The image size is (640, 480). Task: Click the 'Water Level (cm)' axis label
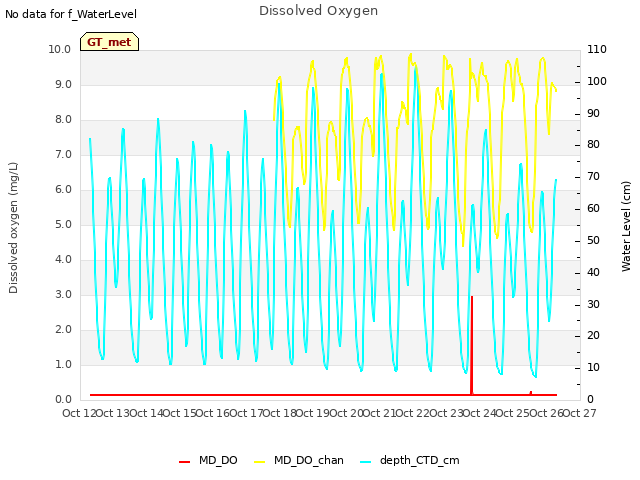pyautogui.click(x=626, y=226)
